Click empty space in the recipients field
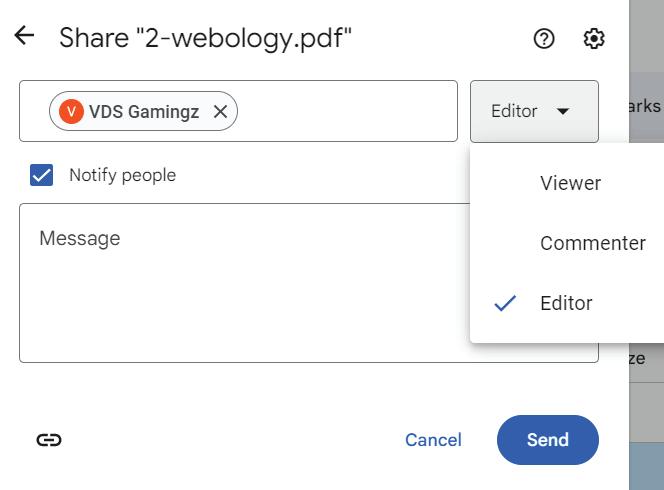The image size is (664, 490). point(350,112)
